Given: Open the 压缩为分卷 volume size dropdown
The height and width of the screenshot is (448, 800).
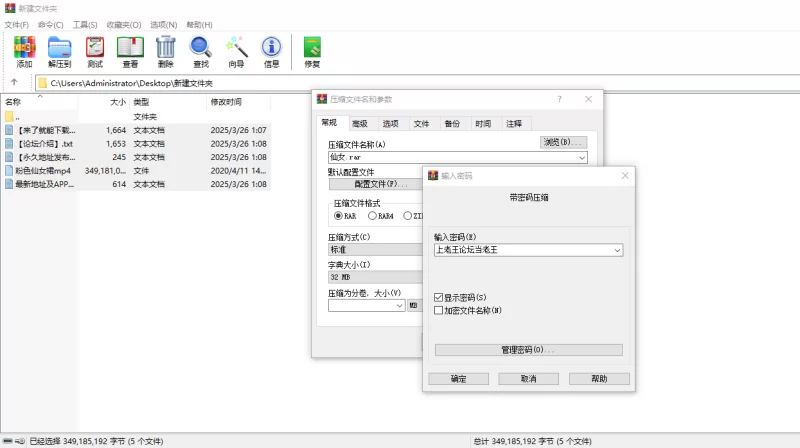Looking at the screenshot, I should [x=399, y=305].
